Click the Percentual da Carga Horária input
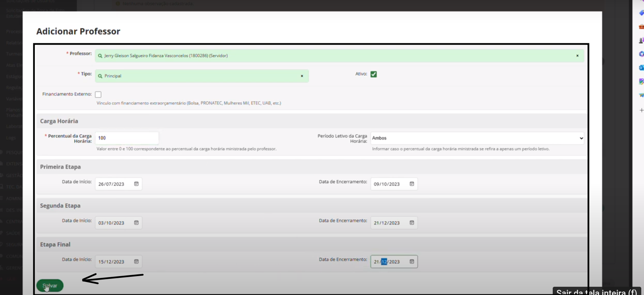This screenshot has width=644, height=295. 127,138
